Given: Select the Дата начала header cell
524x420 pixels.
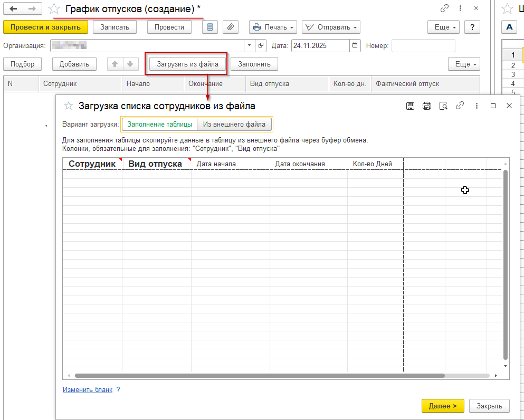Looking at the screenshot, I should pos(231,164).
